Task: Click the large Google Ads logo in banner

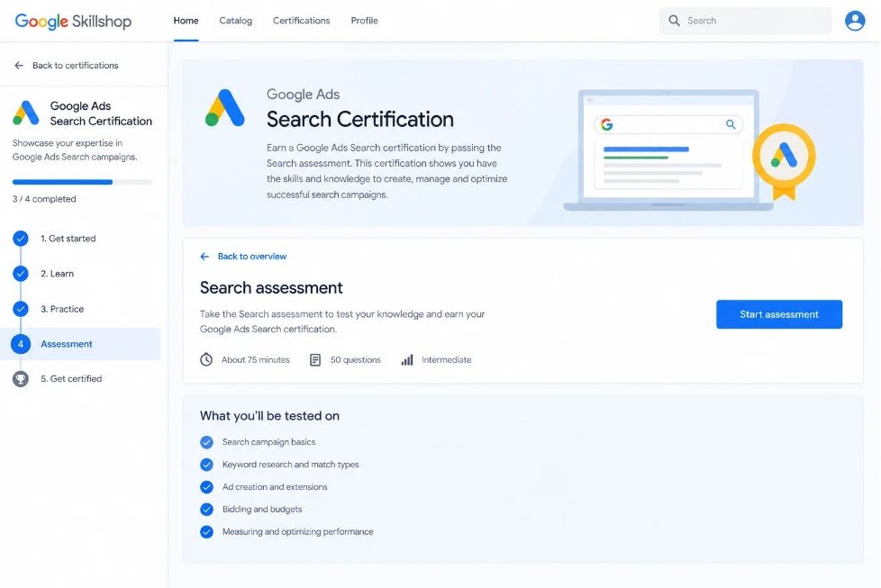Action: tap(224, 108)
